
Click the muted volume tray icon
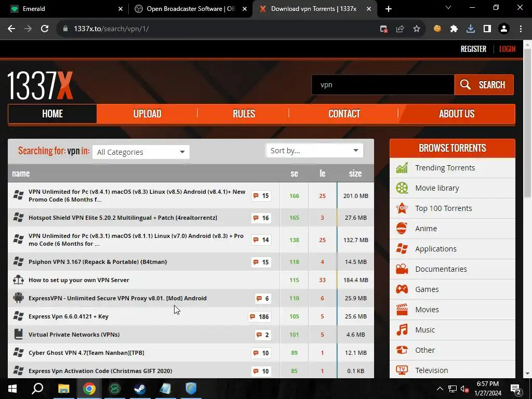[464, 389]
